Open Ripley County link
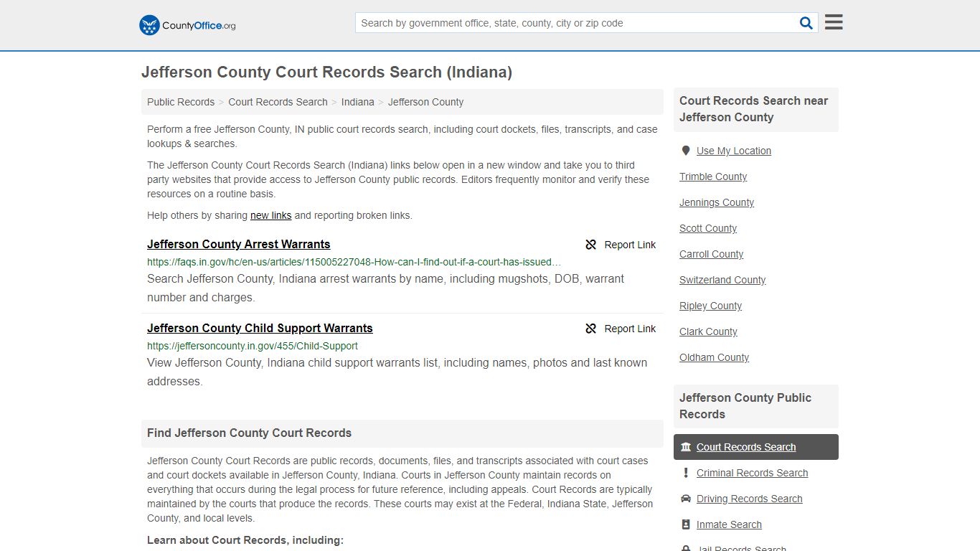980x551 pixels. [x=710, y=306]
